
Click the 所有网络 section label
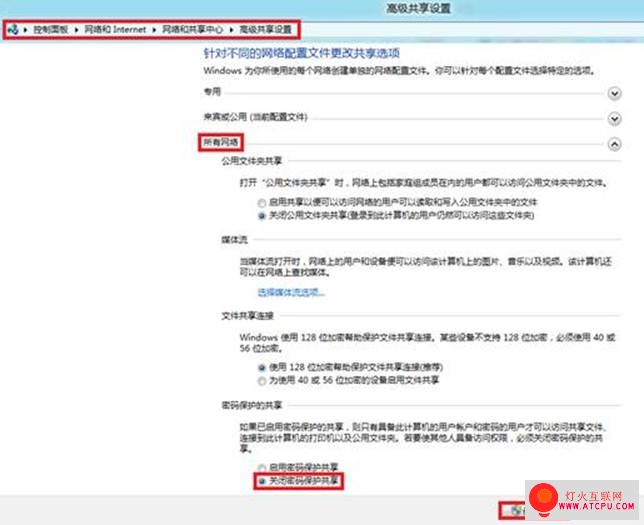click(x=221, y=142)
